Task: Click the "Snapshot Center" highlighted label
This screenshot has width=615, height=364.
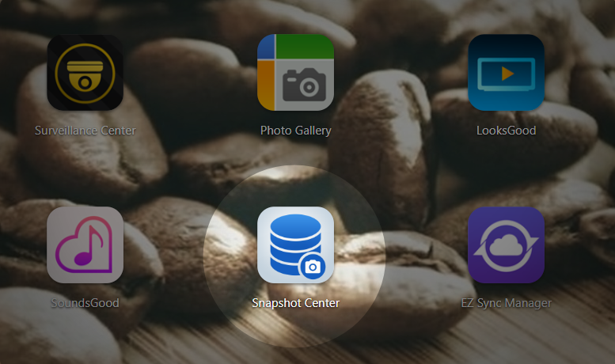Action: [295, 303]
